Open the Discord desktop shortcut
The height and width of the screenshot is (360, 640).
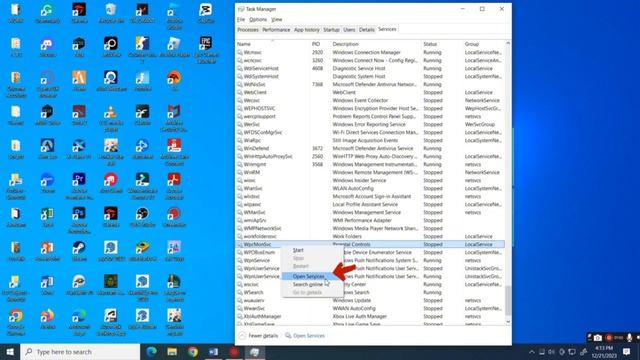47,47
